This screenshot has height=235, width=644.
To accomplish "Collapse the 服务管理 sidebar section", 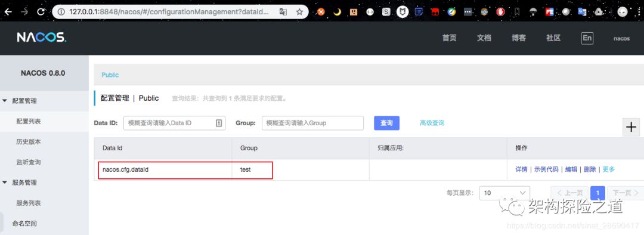I will 5,183.
